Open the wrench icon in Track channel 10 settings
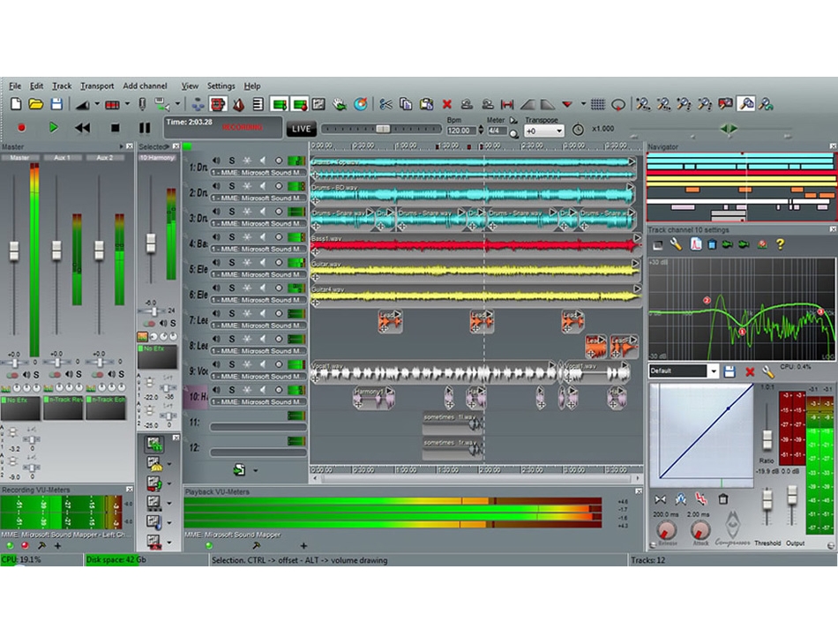This screenshot has height=644, width=838. tap(676, 244)
